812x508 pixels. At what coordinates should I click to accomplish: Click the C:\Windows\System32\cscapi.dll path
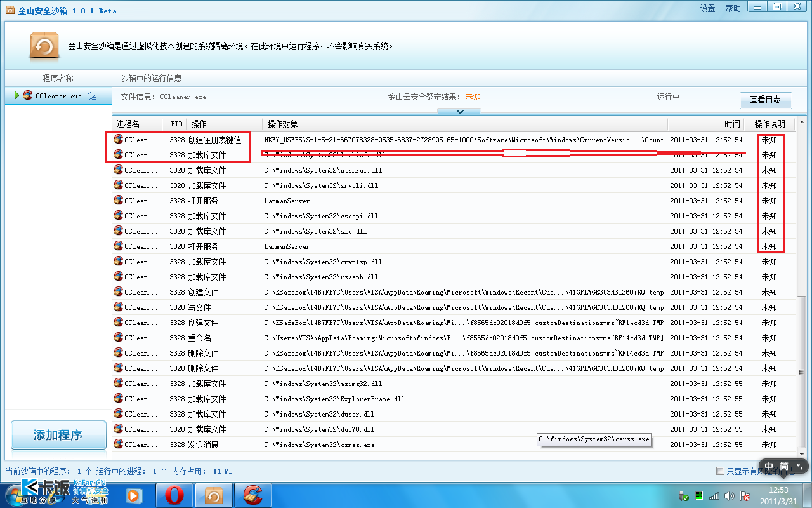tap(321, 216)
